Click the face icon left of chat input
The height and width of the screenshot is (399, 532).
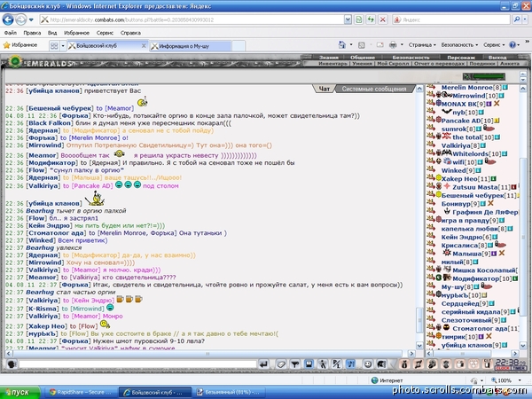[x=12, y=364]
